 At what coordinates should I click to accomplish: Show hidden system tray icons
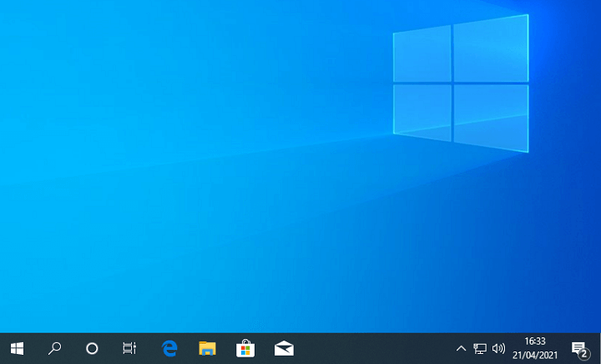coord(461,349)
